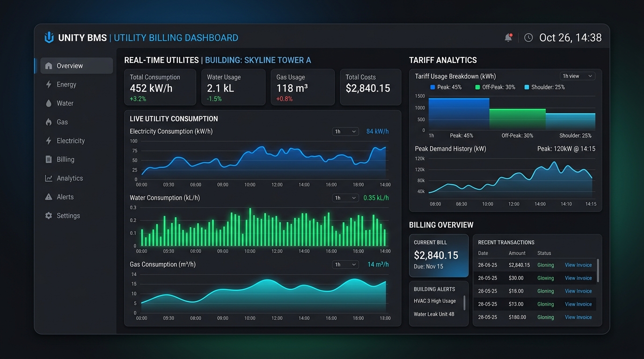Click the Settings gear icon

point(49,215)
